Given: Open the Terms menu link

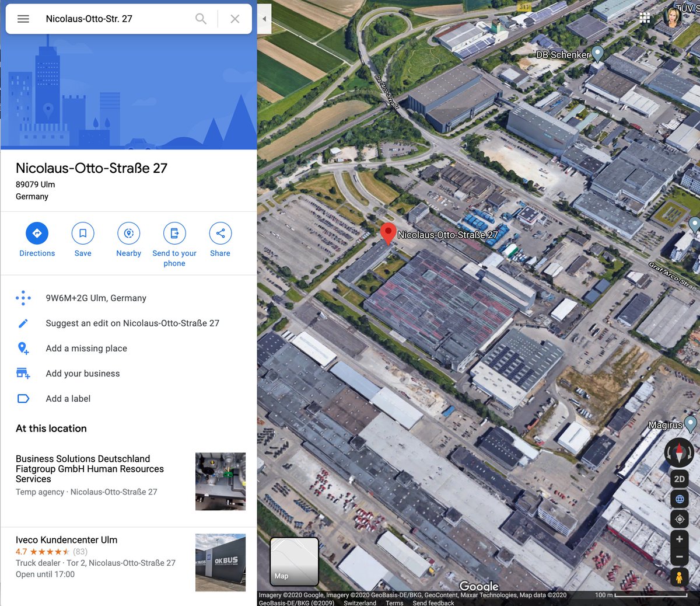Looking at the screenshot, I should coord(394,602).
